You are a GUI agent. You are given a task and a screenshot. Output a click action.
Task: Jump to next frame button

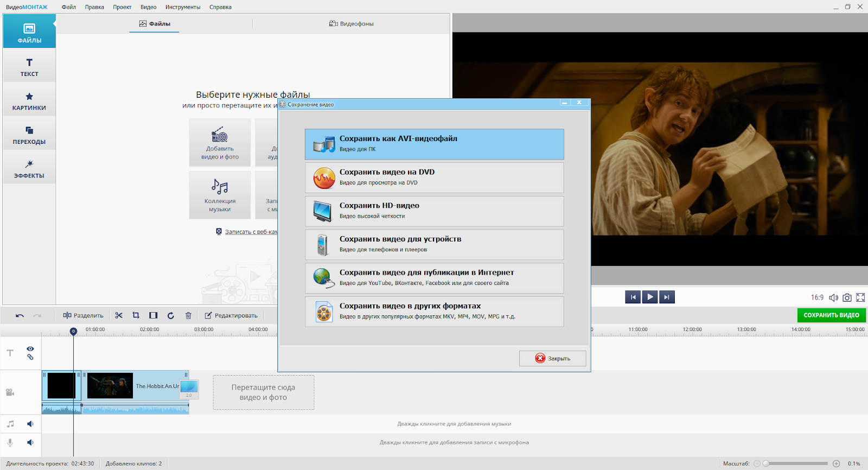[x=667, y=297]
